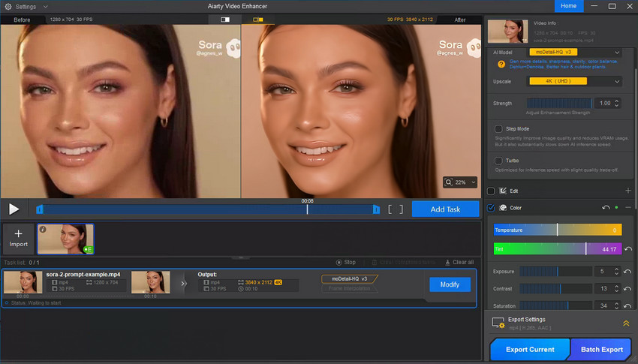Image resolution: width=638 pixels, height=364 pixels.
Task: Set the out-point with right bracket
Action: click(x=402, y=209)
